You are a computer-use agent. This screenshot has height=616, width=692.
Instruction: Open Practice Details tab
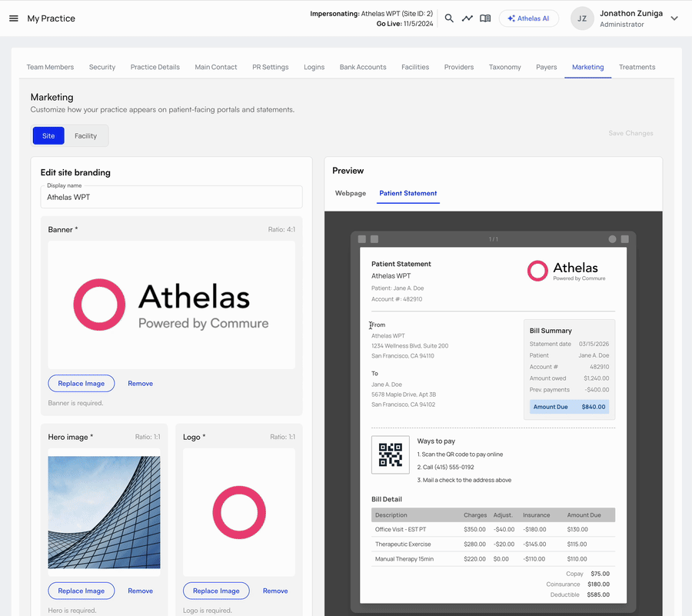pos(155,67)
